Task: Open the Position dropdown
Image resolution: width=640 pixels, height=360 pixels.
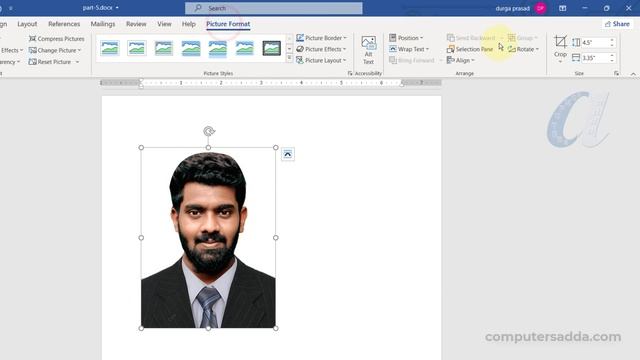Action: point(406,38)
